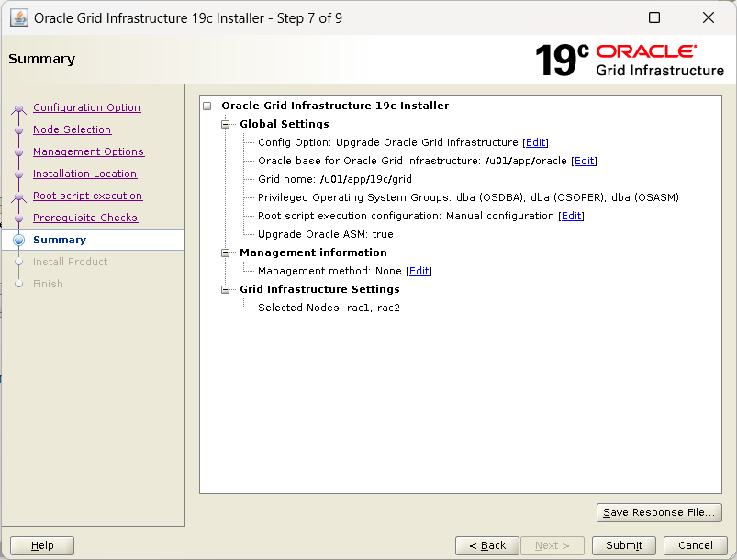Viewport: 737px width, 560px height.
Task: Collapse the Oracle Grid Infrastructure 19c Installer tree root
Action: (x=207, y=106)
